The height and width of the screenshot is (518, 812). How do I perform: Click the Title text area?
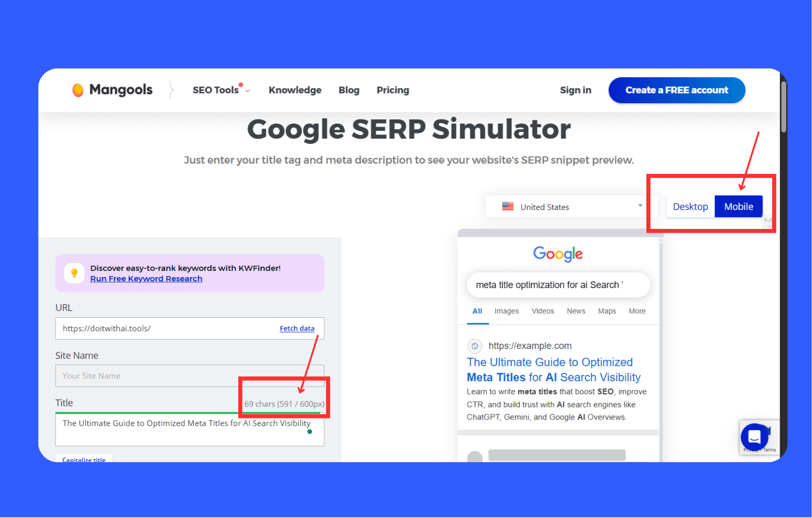tap(190, 430)
